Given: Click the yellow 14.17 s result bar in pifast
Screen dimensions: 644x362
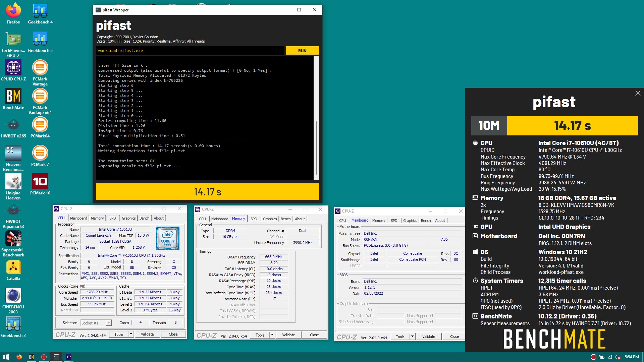Looking at the screenshot, I should coord(207,192).
